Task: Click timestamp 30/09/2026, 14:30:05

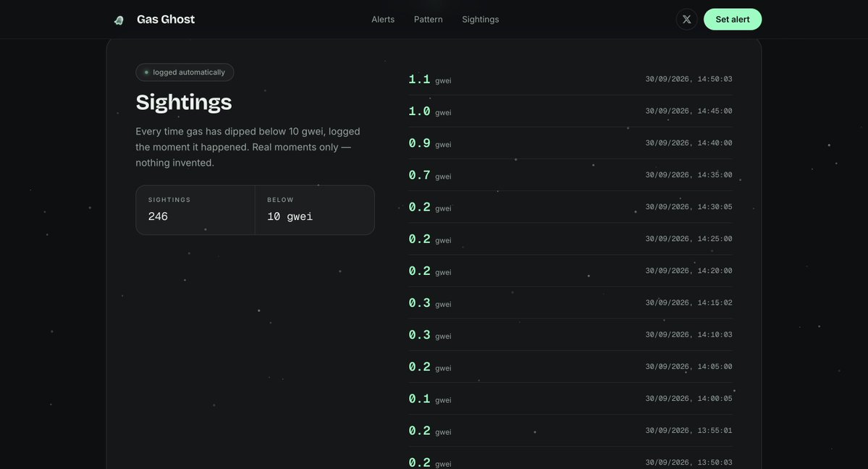Action: (688, 207)
